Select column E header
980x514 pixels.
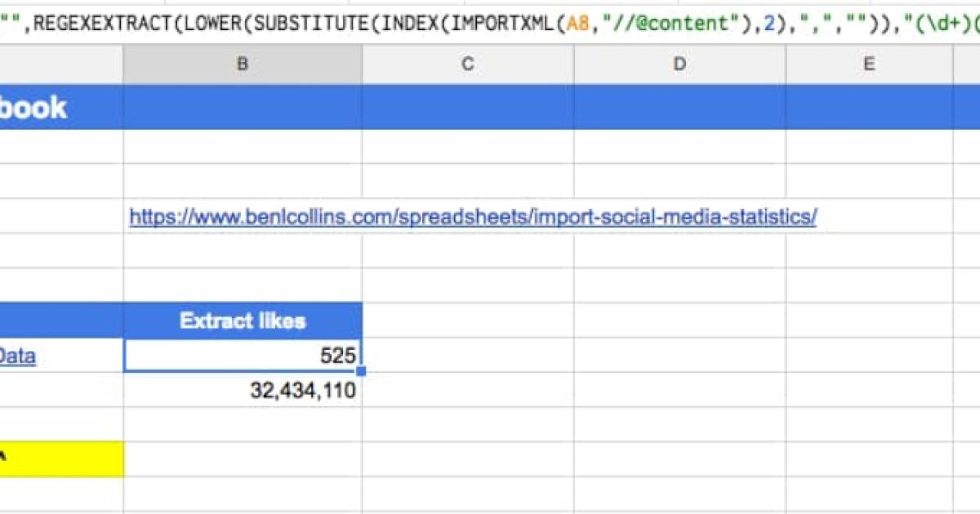(x=868, y=64)
